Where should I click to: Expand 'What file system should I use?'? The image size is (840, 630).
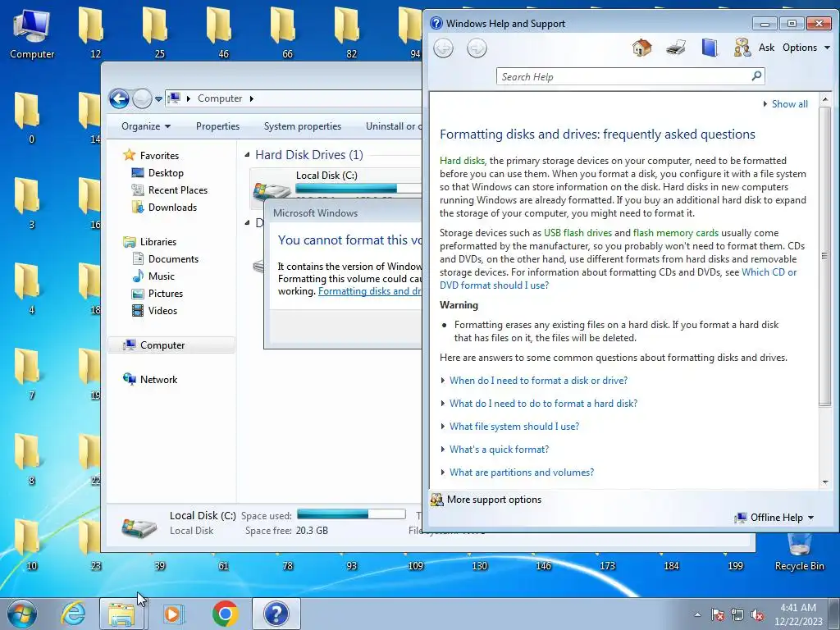514,427
